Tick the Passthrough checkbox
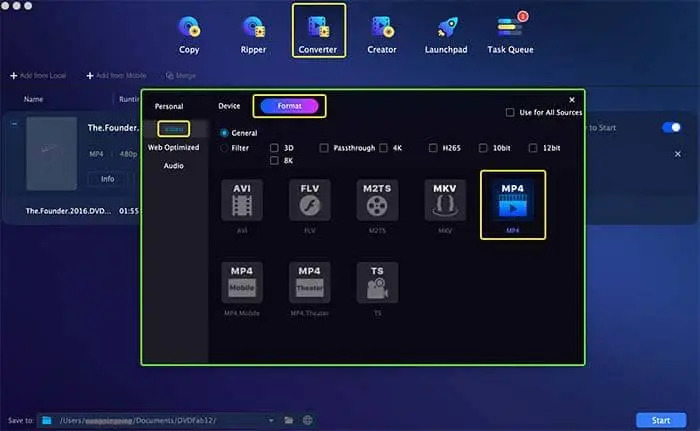Image resolution: width=700 pixels, height=431 pixels. tap(324, 148)
